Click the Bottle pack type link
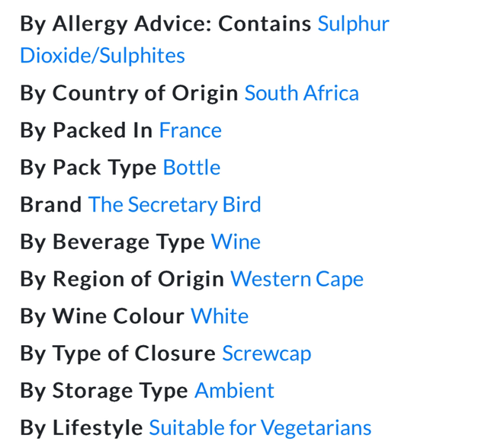The height and width of the screenshot is (448, 488). [x=191, y=168]
